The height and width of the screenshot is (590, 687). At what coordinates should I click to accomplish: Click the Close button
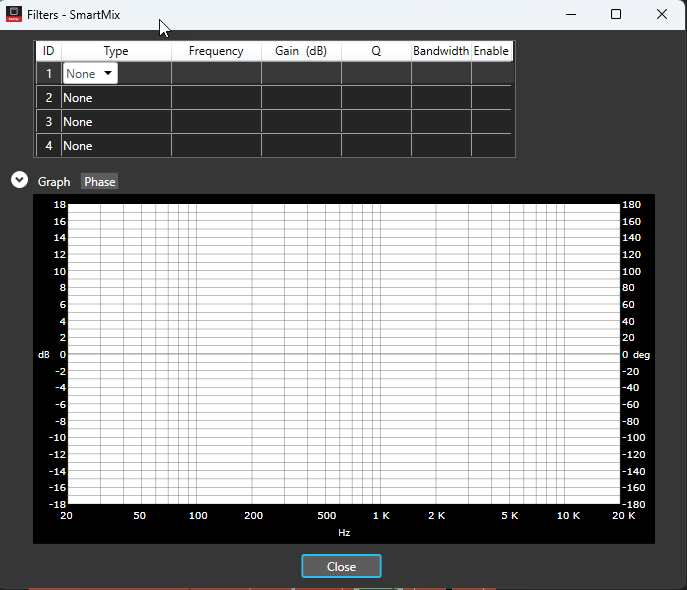pyautogui.click(x=341, y=566)
